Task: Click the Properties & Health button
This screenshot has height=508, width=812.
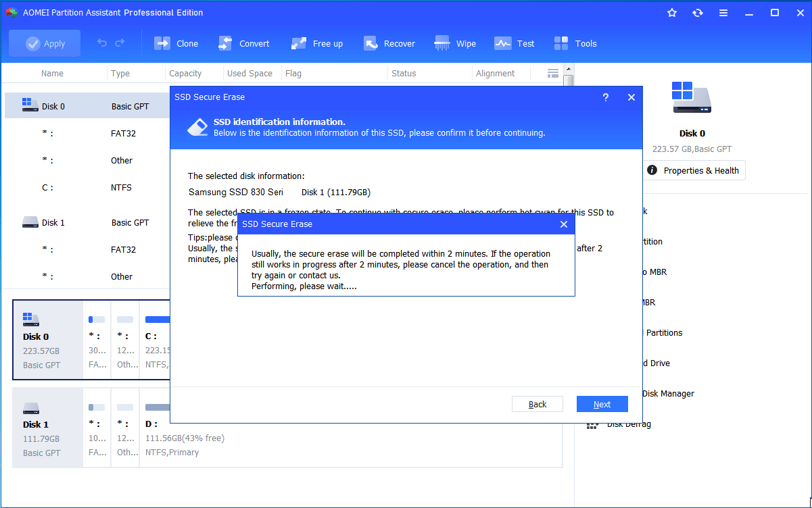Action: (692, 170)
